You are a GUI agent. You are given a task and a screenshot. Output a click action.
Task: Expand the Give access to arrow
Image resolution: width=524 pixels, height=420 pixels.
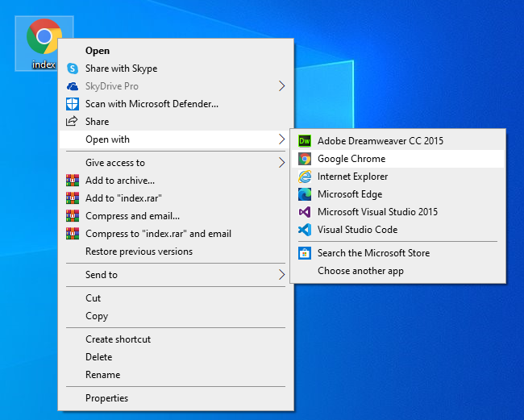(x=281, y=163)
